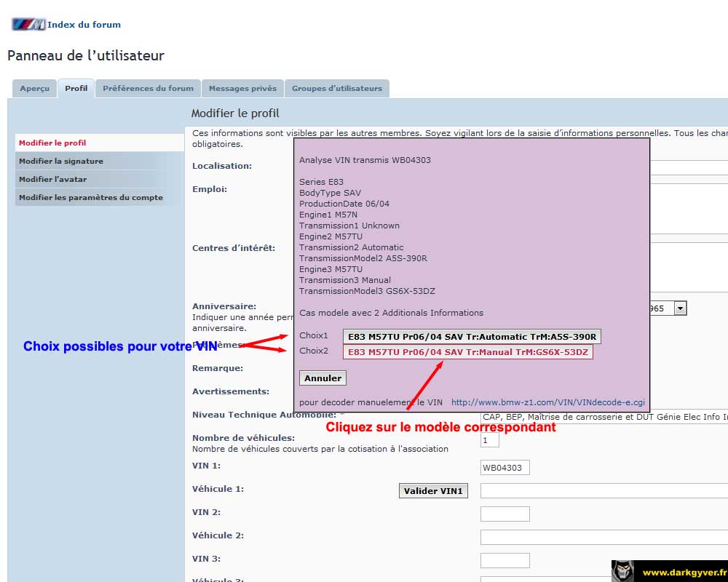Focus the VIN 2 input field

[x=505, y=514]
